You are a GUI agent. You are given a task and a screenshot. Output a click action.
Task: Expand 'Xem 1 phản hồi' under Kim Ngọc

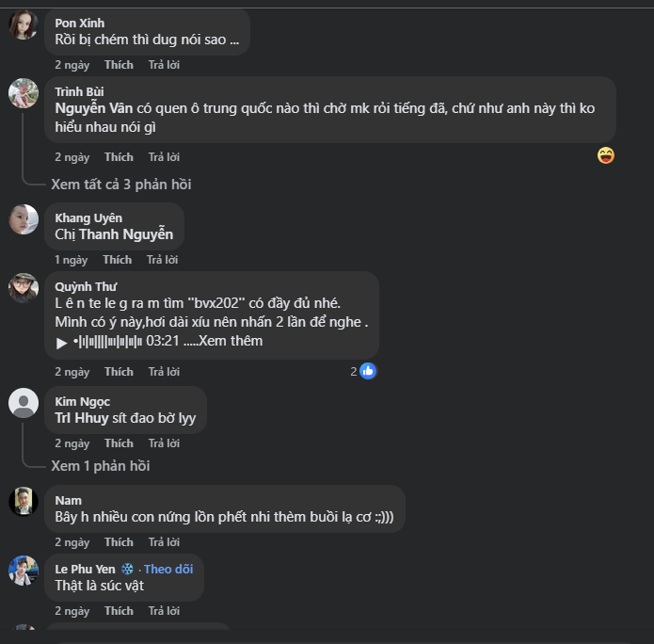click(101, 466)
